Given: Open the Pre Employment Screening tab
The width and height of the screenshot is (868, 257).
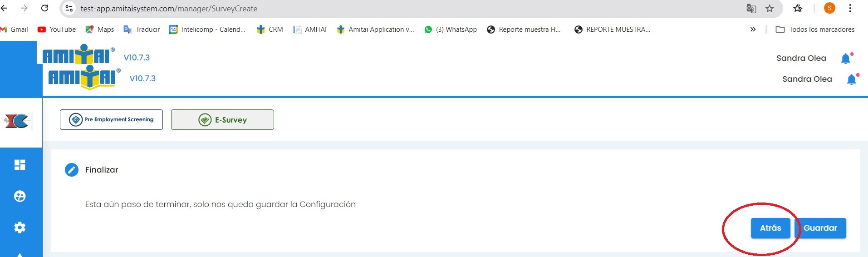Looking at the screenshot, I should click(111, 120).
